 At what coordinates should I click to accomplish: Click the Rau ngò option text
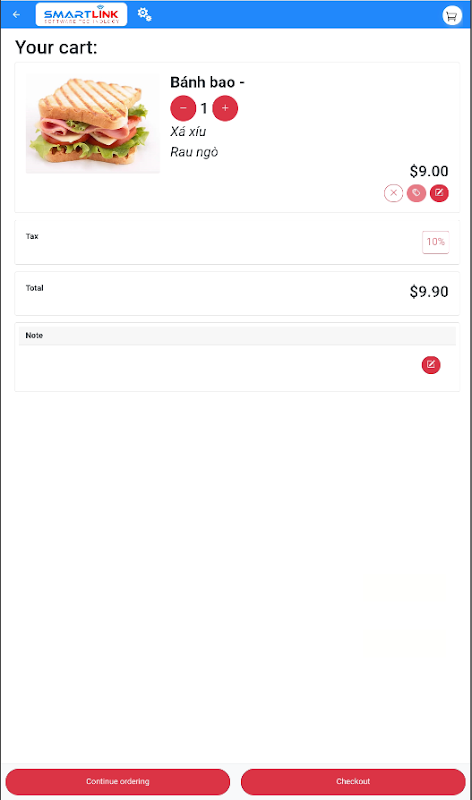click(x=194, y=152)
